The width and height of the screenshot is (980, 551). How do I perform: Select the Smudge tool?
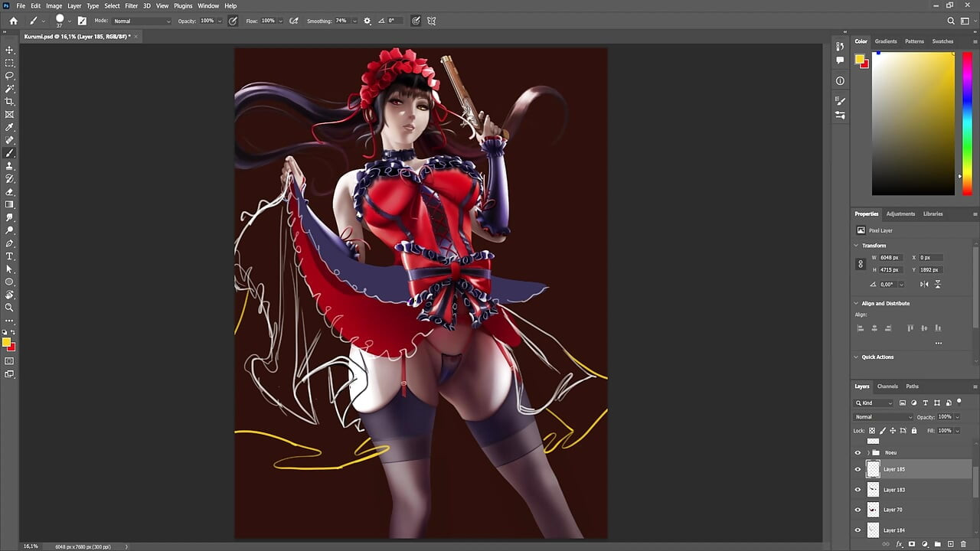[x=10, y=217]
